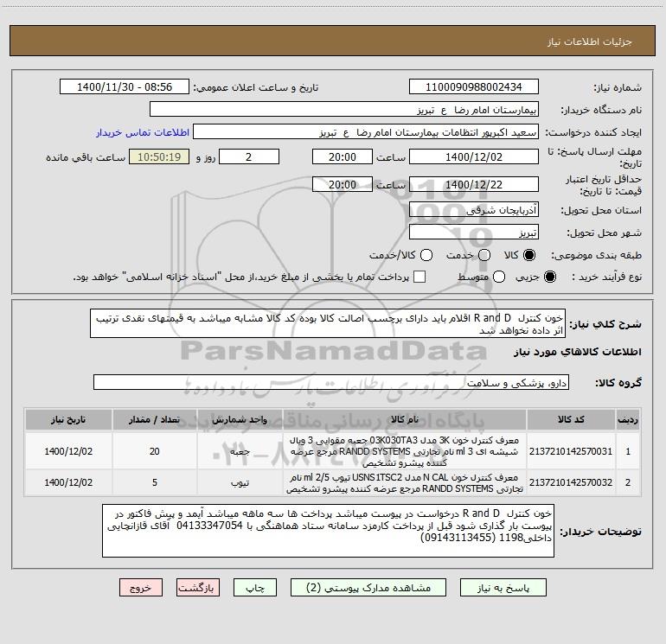Click the response deadline time 20:00 field

coord(343,156)
